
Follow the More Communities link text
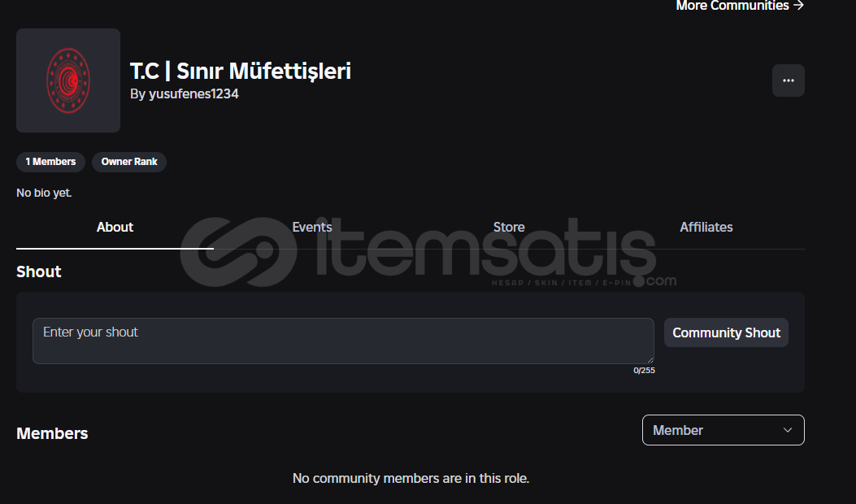coord(732,6)
